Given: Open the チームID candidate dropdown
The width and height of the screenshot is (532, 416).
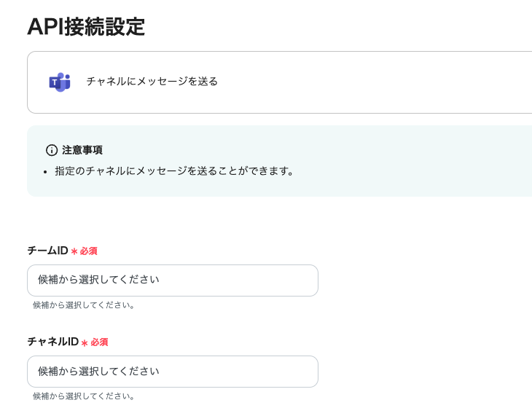Looking at the screenshot, I should tap(172, 280).
